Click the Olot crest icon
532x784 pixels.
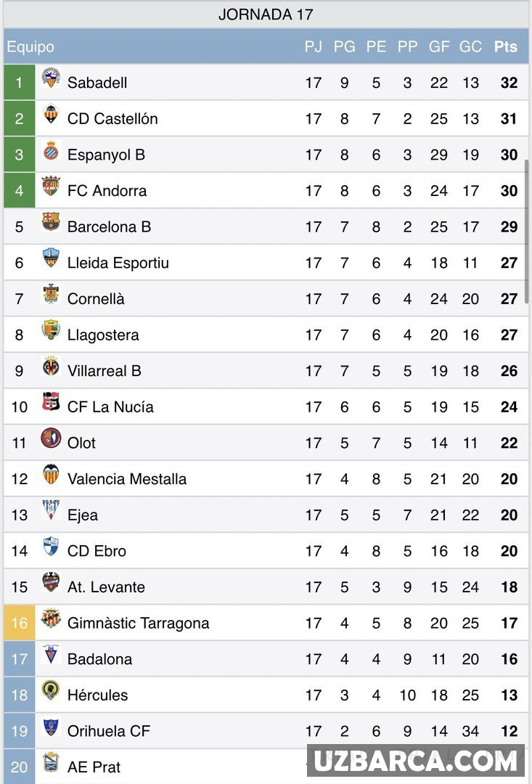[x=51, y=438]
